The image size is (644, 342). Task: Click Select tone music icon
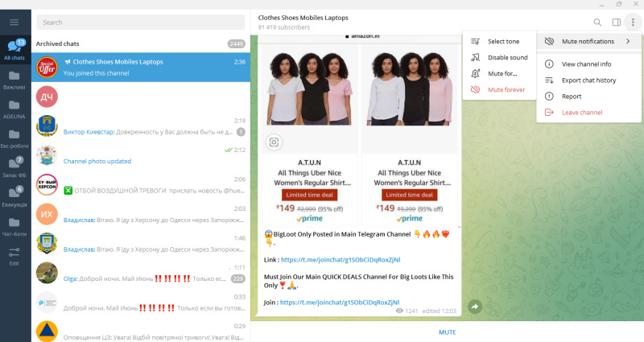[x=475, y=42]
